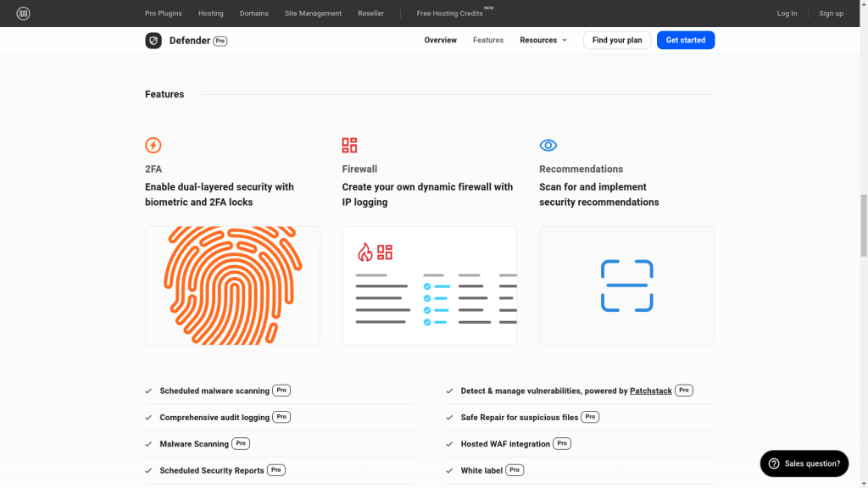Click the blue scan frame illustration
This screenshot has width=868, height=488.
pos(626,286)
